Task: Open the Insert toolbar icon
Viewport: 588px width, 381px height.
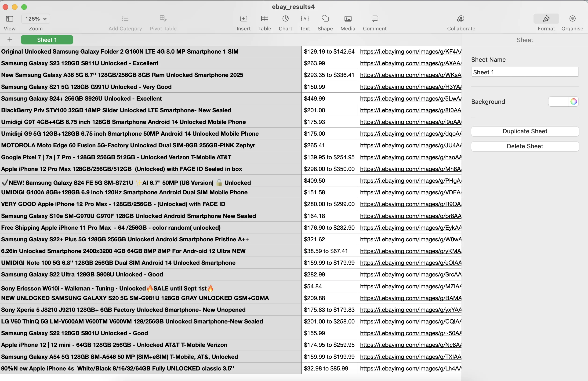Action: [x=243, y=19]
